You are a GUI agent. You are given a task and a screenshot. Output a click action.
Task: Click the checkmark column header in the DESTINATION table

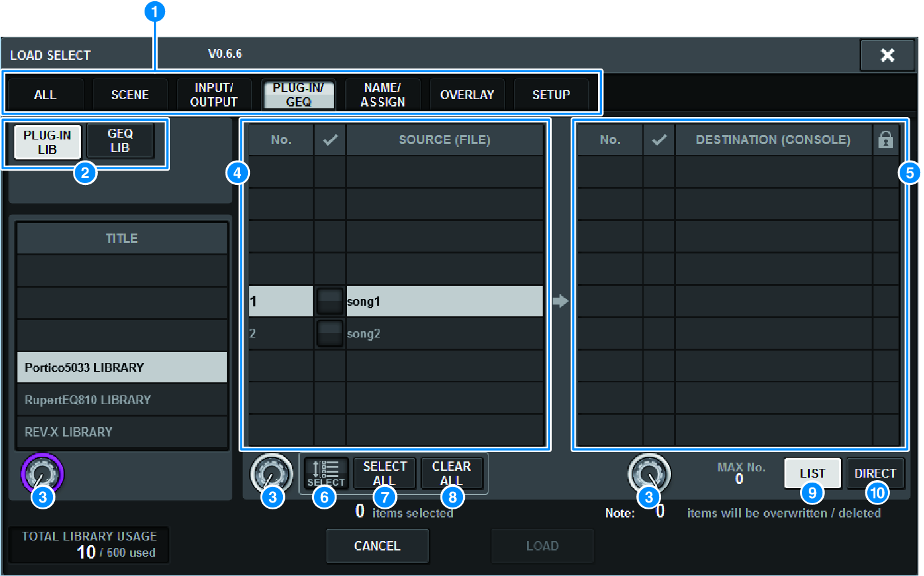[x=659, y=139]
